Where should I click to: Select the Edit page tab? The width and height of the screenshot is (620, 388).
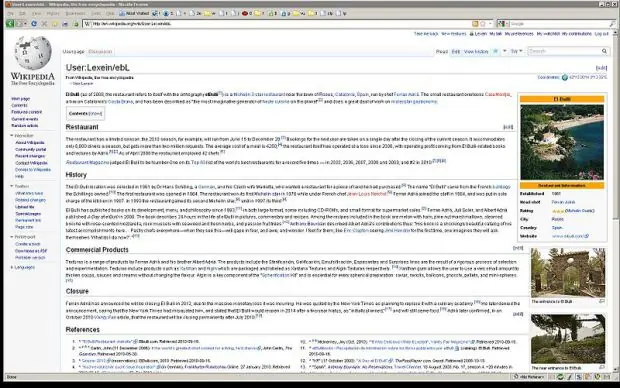point(456,51)
